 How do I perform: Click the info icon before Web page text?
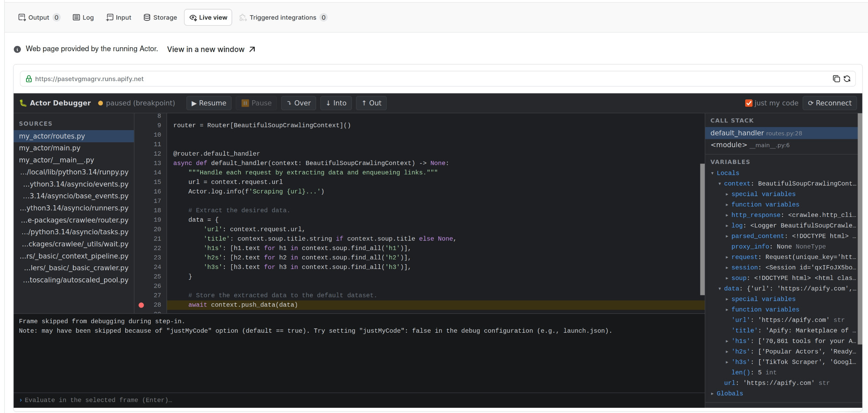pyautogui.click(x=17, y=49)
